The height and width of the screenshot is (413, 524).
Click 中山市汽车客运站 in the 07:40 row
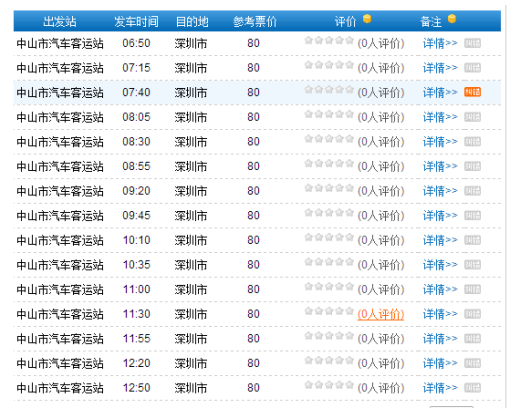pos(60,93)
